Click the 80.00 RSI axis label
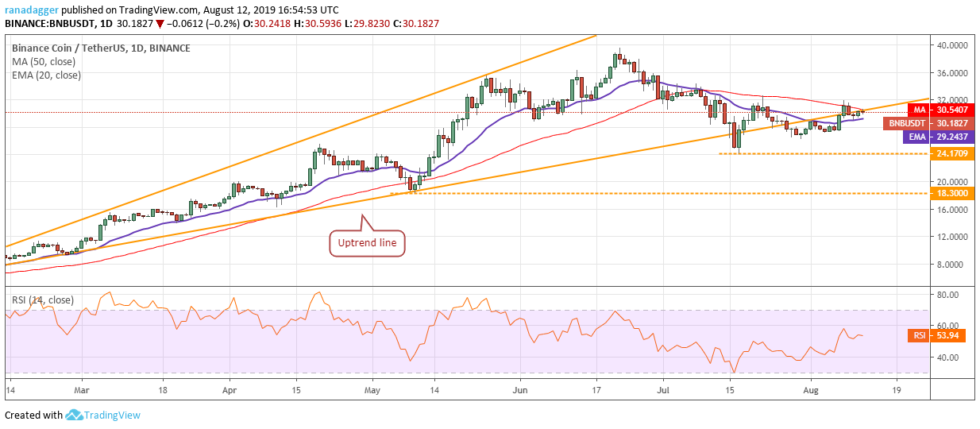Image resolution: width=980 pixels, height=429 pixels. pos(946,295)
